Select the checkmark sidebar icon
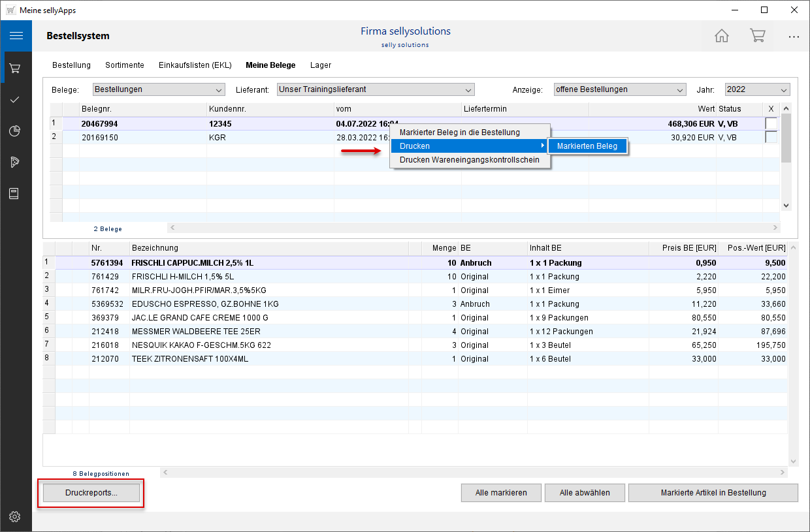Viewport: 810px width, 532px height. [16, 99]
